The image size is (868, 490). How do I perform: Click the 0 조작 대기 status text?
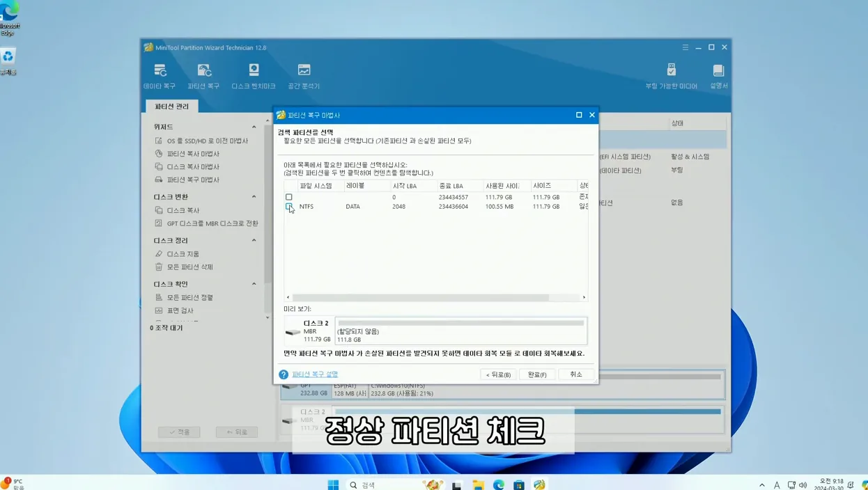[x=166, y=328]
